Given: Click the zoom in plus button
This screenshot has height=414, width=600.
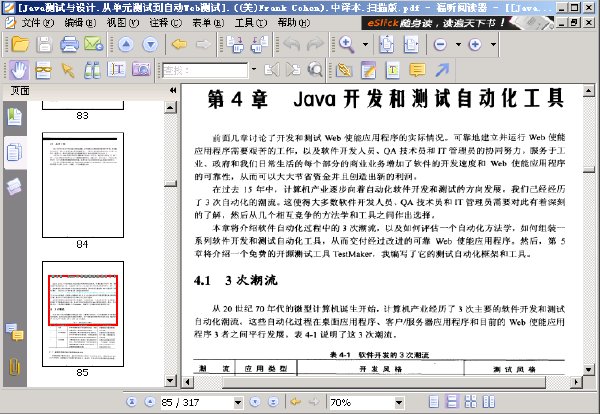Looking at the screenshot, I should point(475,45).
